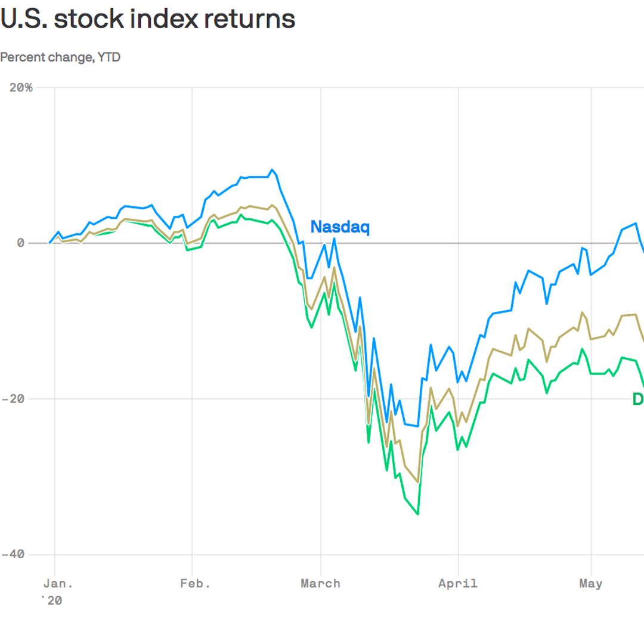Click the green line's lowest March point
Screen dimensions: 644x644
point(418,514)
